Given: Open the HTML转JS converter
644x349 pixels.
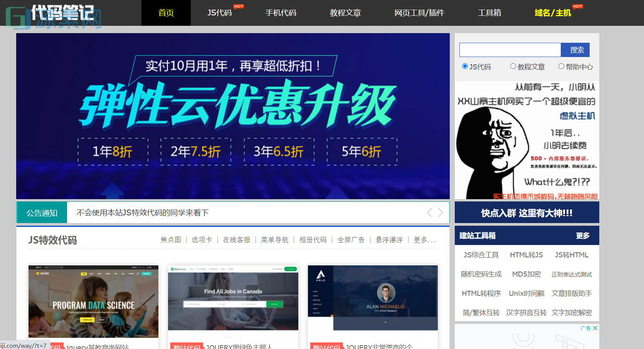Looking at the screenshot, I should click(x=526, y=255).
